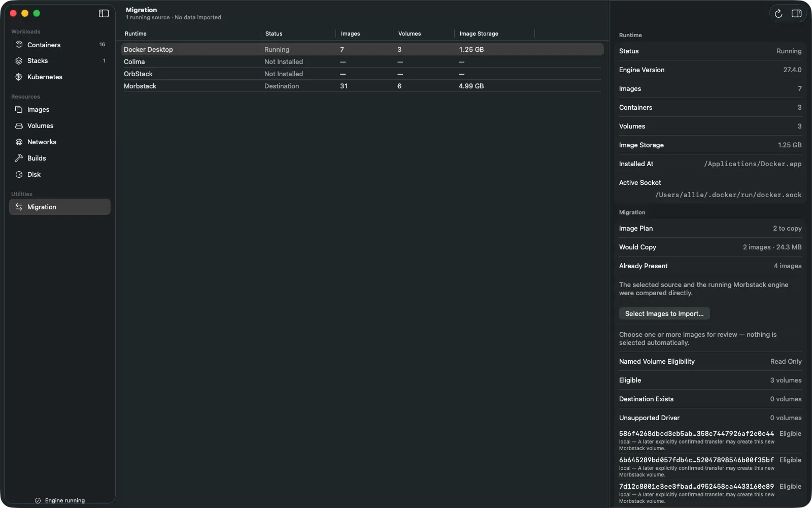
Task: Click the Engine Version 27.4.0 value
Action: coord(792,70)
